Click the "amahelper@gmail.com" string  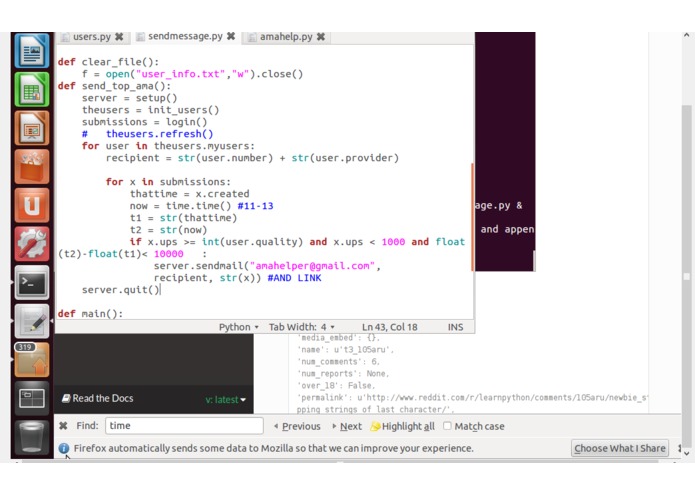point(312,266)
